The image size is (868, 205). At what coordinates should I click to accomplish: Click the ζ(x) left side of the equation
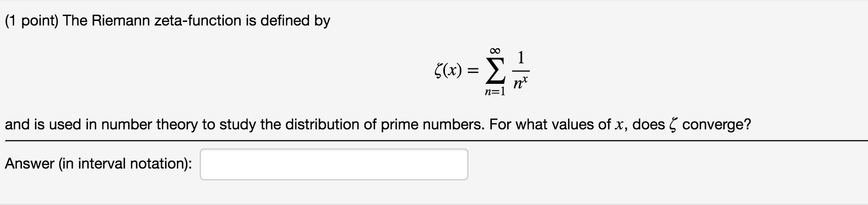click(x=449, y=70)
